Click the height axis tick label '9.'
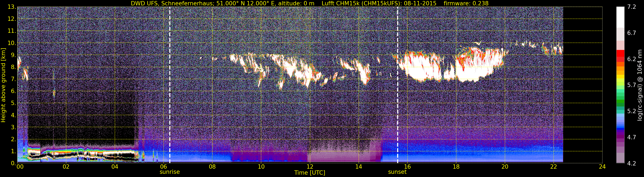The width and height of the screenshot is (644, 177). pos(13,55)
